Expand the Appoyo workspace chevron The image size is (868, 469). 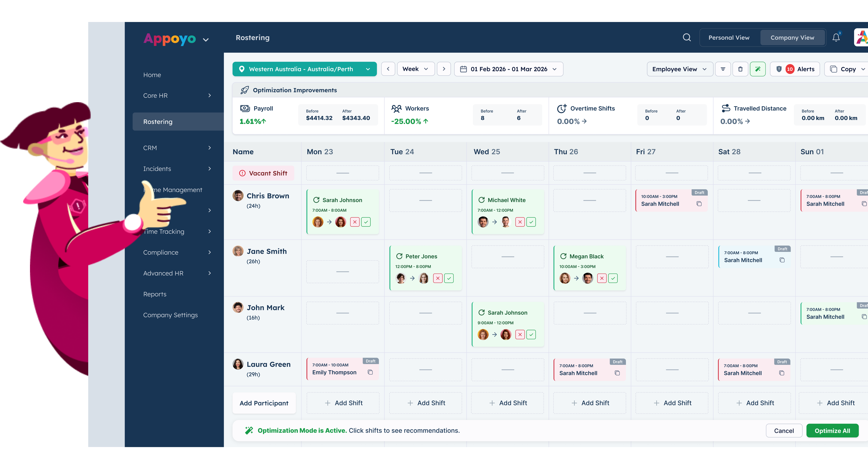point(206,40)
